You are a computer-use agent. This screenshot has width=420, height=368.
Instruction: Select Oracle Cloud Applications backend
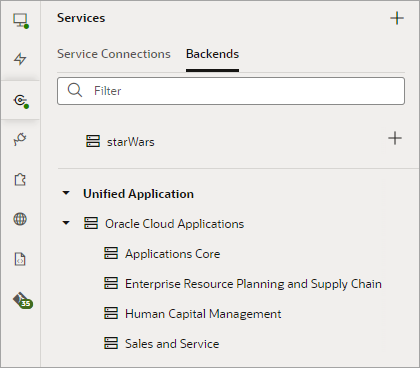pos(174,224)
